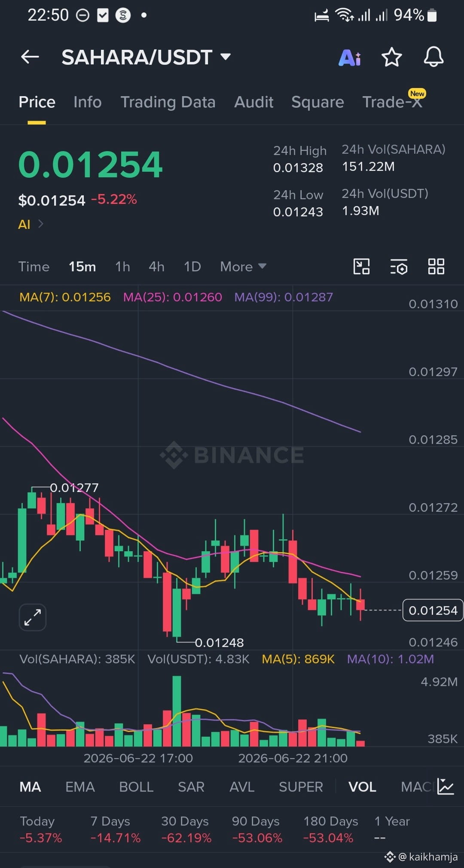Tap the Wi-Fi status icon
This screenshot has height=868, width=464.
click(x=344, y=15)
